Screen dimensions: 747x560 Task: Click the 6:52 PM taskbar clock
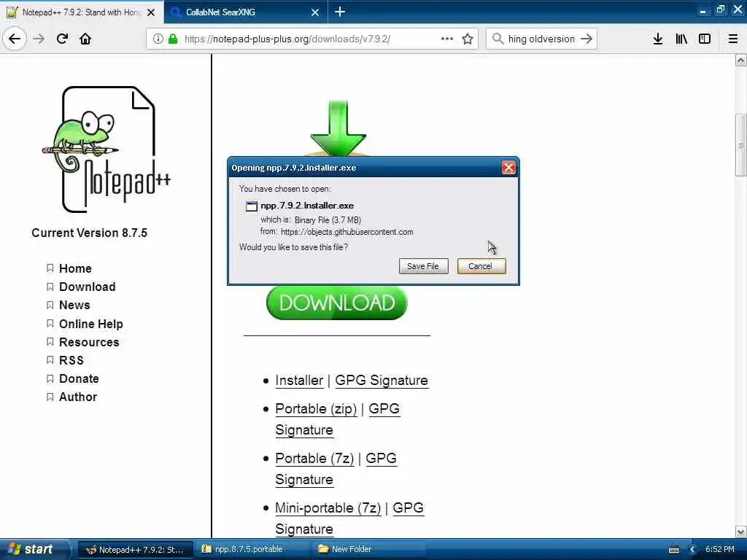[x=720, y=550]
